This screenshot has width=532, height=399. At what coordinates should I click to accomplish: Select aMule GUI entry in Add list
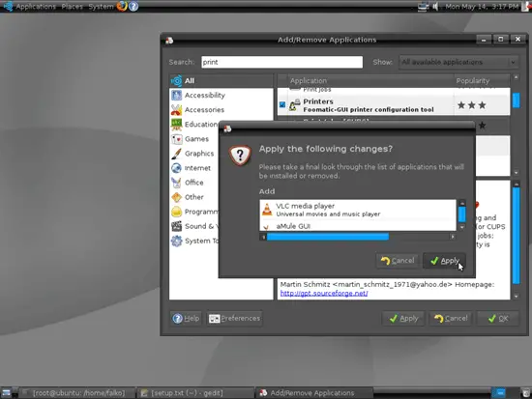tap(358, 226)
